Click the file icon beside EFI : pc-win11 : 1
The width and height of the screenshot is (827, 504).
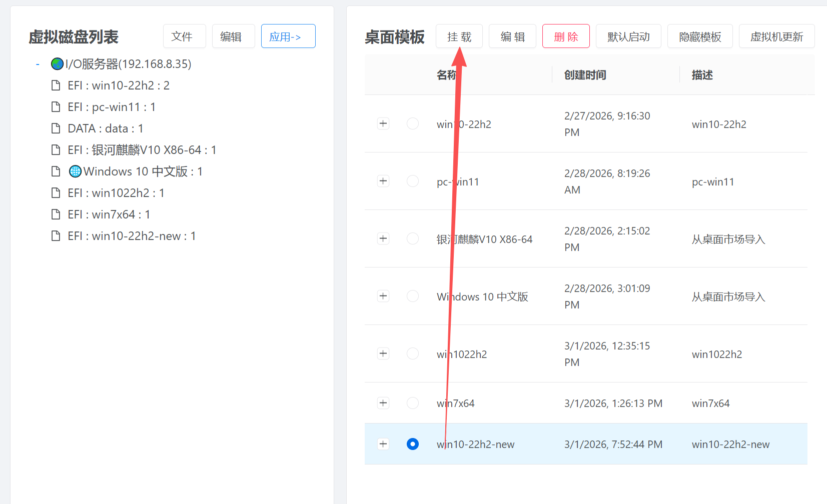pos(56,107)
